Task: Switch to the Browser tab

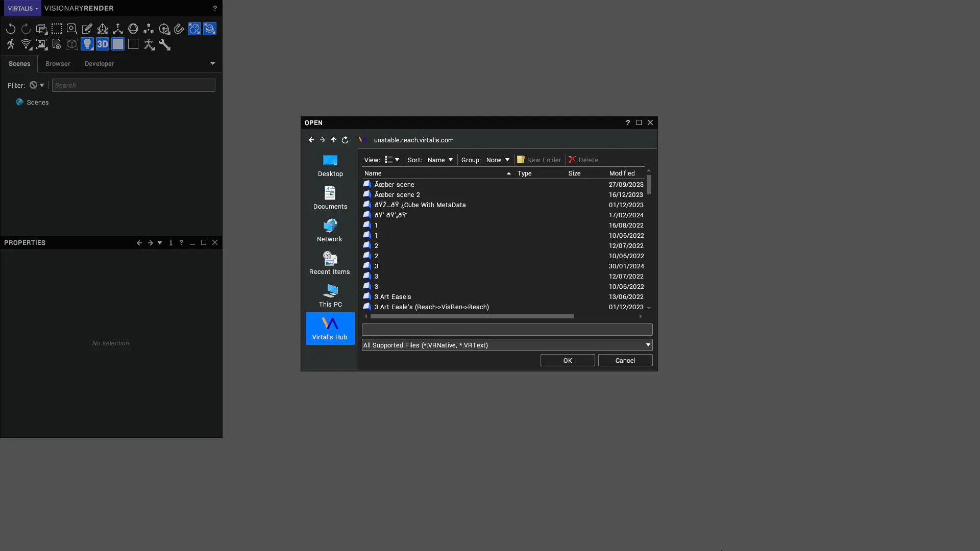Action: 58,64
